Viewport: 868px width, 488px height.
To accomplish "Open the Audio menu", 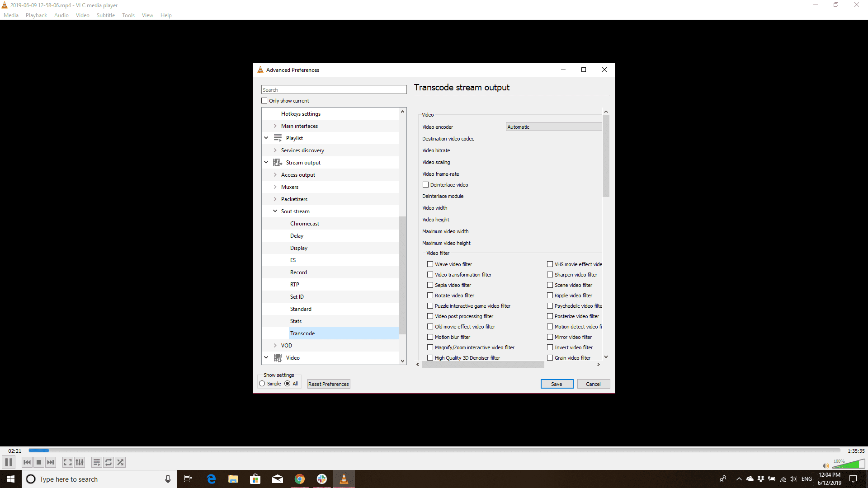I will (x=61, y=15).
